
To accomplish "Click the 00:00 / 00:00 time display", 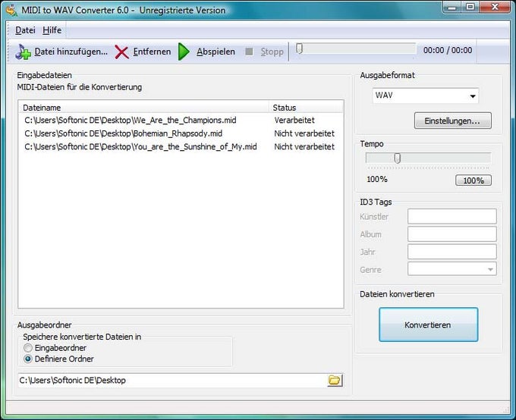I will point(448,50).
